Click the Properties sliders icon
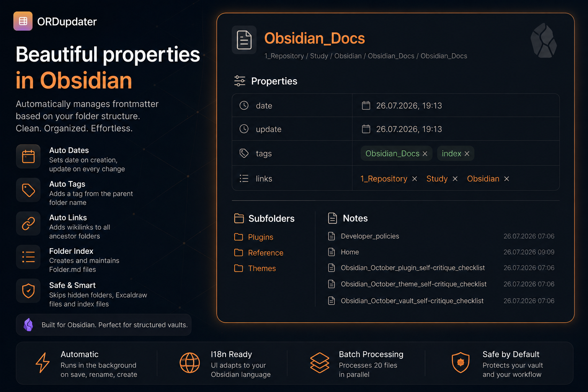The width and height of the screenshot is (588, 392). coord(240,81)
